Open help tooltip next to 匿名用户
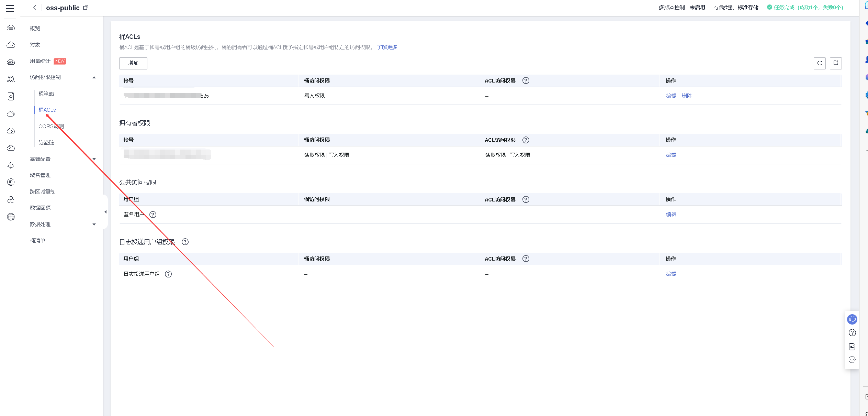 153,215
